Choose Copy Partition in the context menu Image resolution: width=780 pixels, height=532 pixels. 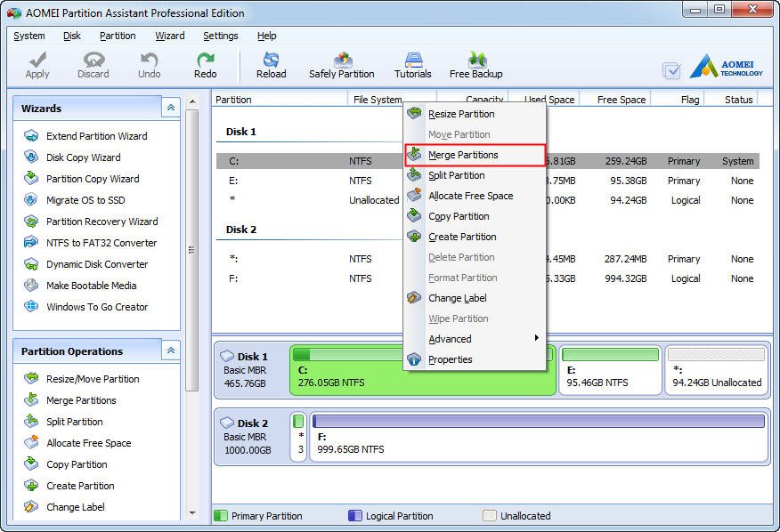pyautogui.click(x=475, y=216)
